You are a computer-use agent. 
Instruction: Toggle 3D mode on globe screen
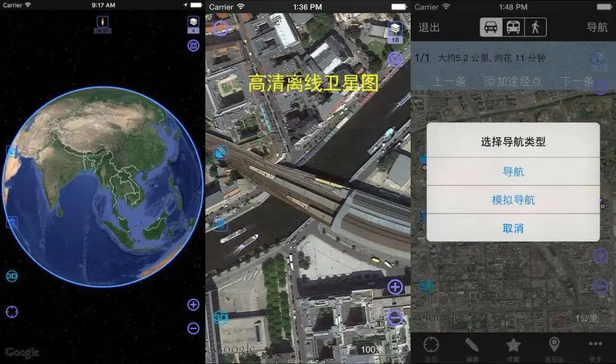12,276
